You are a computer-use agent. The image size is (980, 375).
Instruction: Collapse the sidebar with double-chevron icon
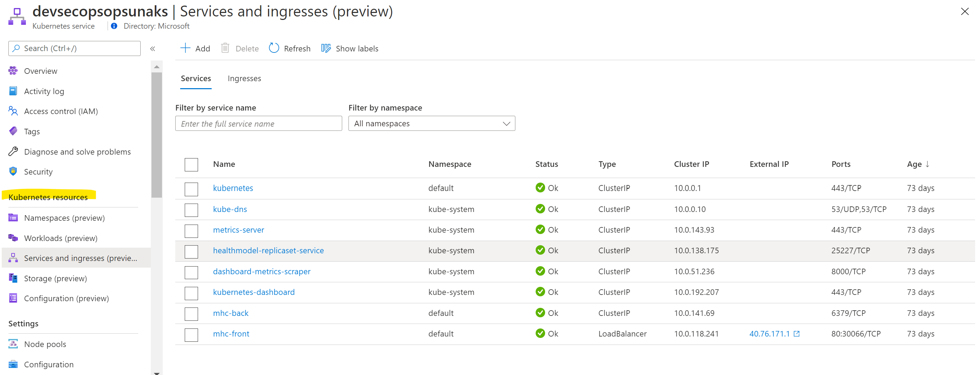tap(153, 49)
